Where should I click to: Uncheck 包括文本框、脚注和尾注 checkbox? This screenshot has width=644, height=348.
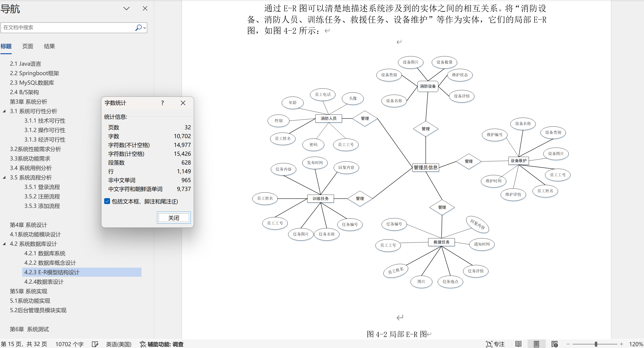coord(107,201)
